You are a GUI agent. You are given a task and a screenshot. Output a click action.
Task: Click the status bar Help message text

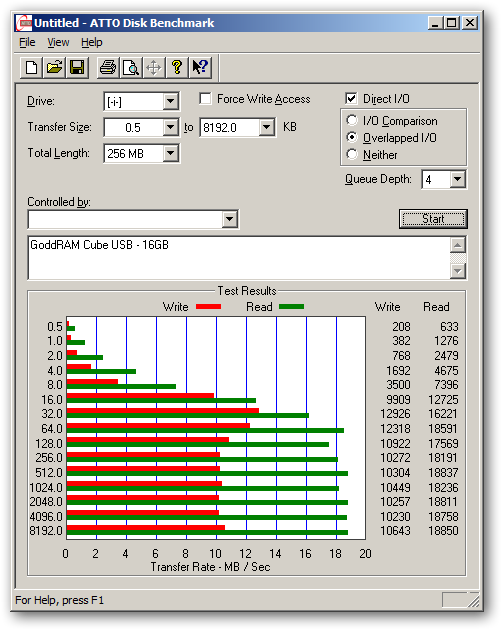pos(59,600)
